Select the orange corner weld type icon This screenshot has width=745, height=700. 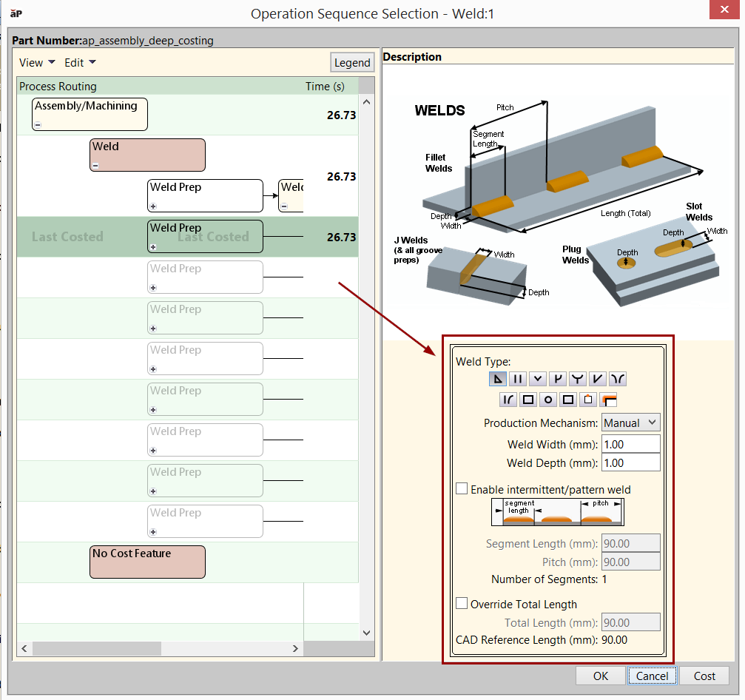(609, 400)
